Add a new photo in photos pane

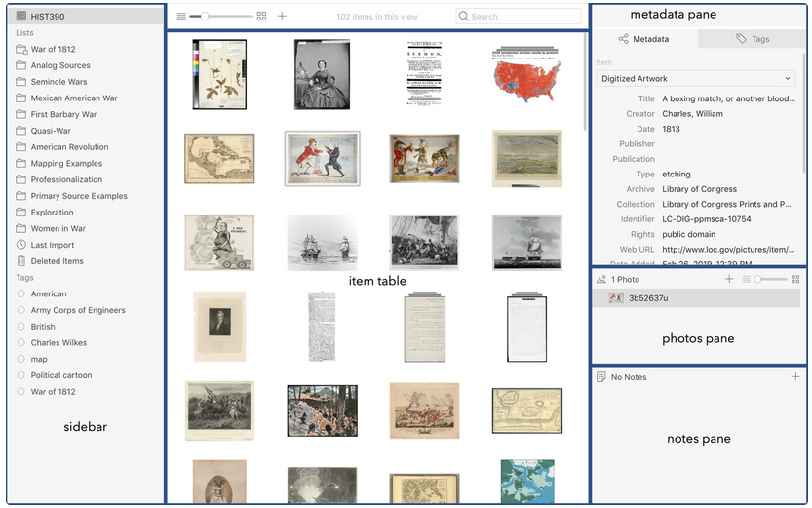[729, 280]
